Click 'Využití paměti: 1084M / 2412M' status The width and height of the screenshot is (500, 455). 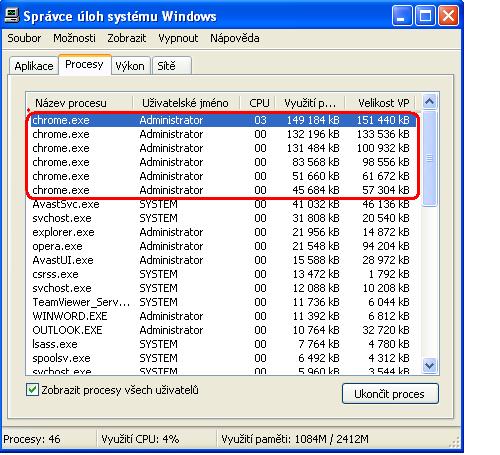[295, 439]
